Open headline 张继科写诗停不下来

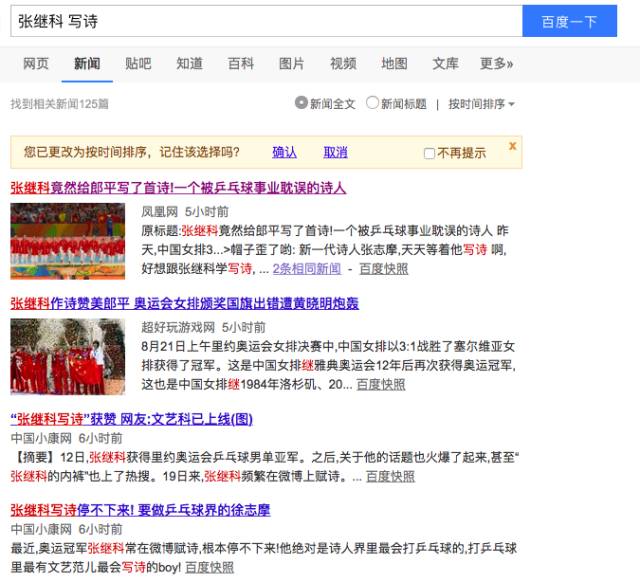click(x=140, y=510)
